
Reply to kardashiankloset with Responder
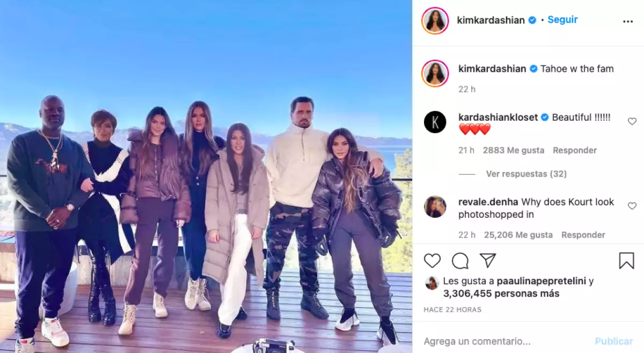click(575, 150)
